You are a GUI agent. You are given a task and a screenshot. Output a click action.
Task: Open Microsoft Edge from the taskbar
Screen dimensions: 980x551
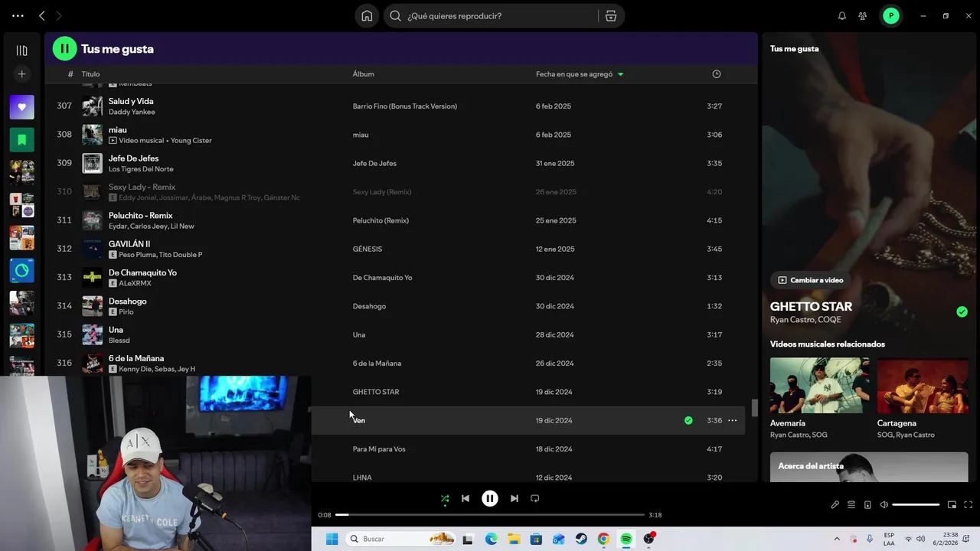point(492,539)
